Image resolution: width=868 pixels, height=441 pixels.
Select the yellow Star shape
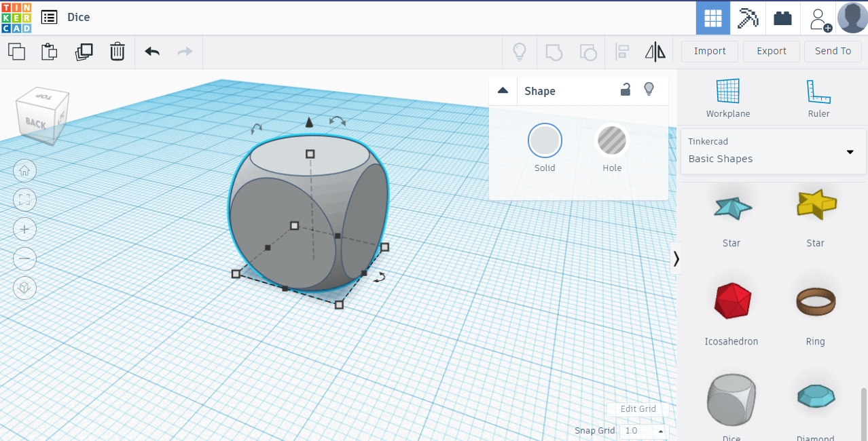[x=816, y=204]
